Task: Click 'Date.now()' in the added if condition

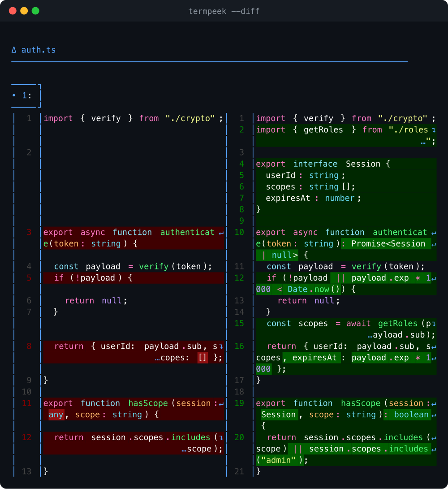Action: [313, 290]
